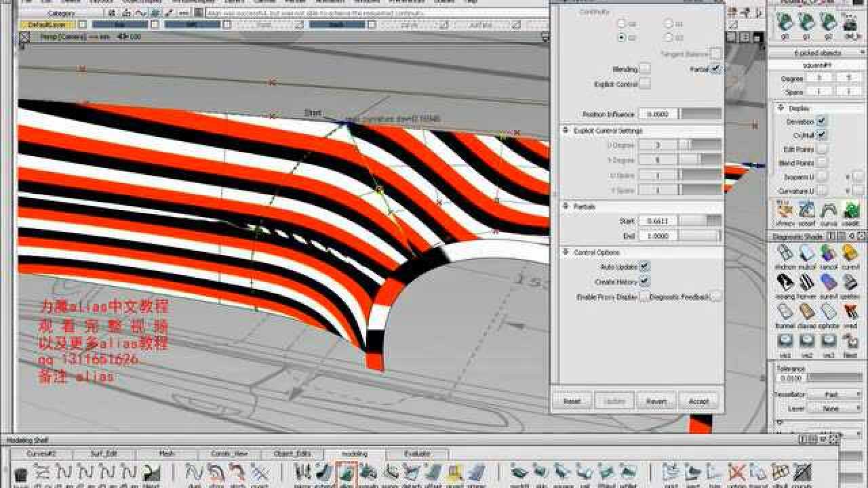Collapse the Partials section
Image resolution: width=868 pixels, height=488 pixels.
click(567, 206)
